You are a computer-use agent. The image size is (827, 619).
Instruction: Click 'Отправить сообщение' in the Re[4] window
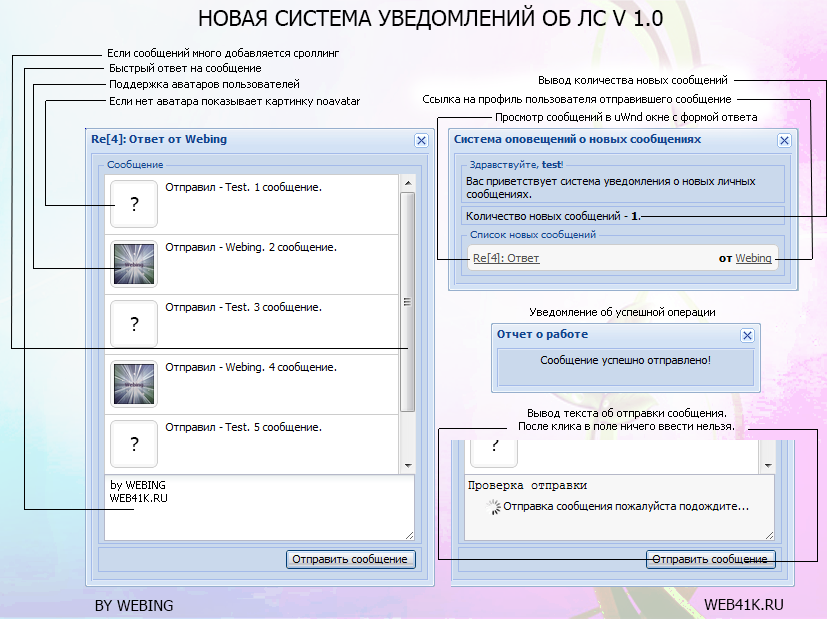pyautogui.click(x=351, y=559)
